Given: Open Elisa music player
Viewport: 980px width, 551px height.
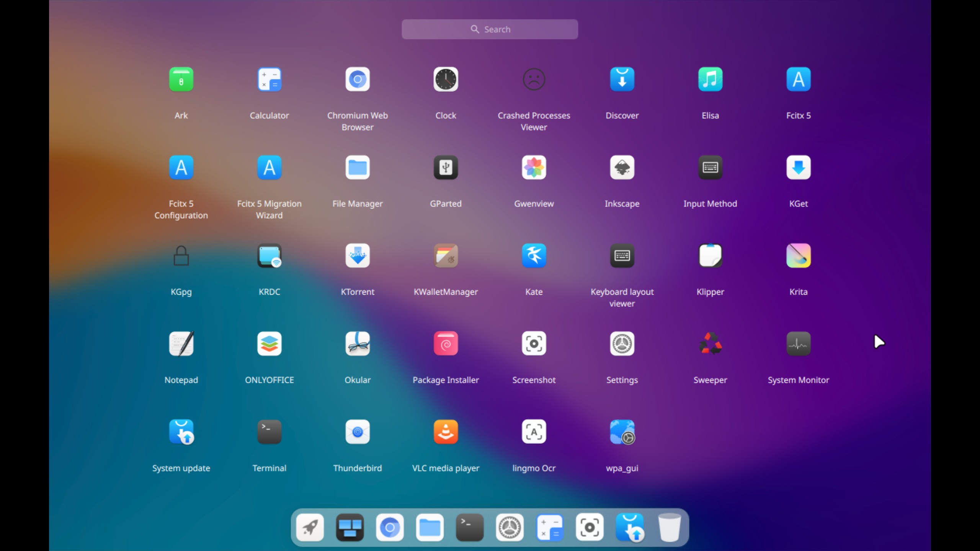Looking at the screenshot, I should tap(710, 80).
